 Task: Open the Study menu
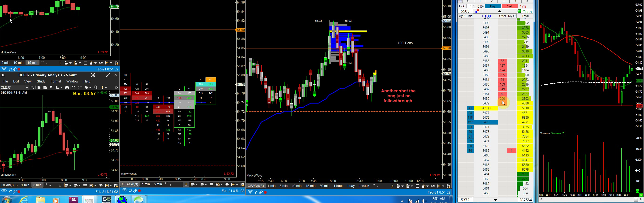click(x=41, y=81)
